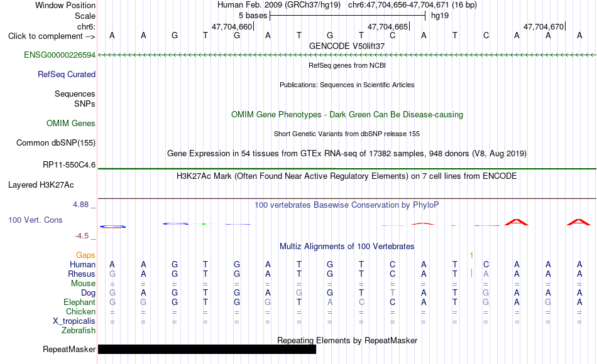Image resolution: width=597 pixels, height=364 pixels.
Task: Click the SNPs label
Action: [85, 104]
